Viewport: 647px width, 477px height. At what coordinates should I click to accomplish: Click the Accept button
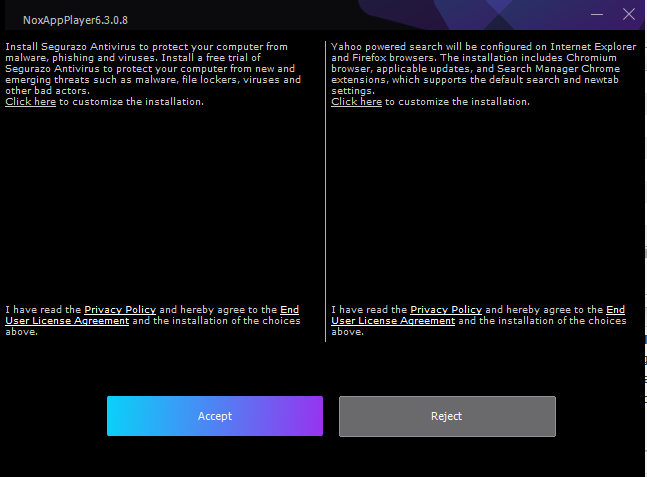click(x=215, y=416)
